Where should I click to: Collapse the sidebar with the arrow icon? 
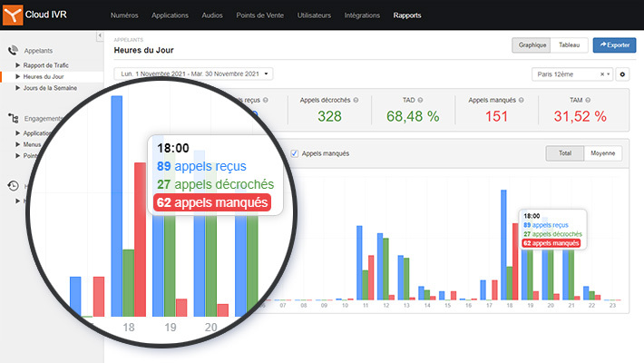(98, 36)
